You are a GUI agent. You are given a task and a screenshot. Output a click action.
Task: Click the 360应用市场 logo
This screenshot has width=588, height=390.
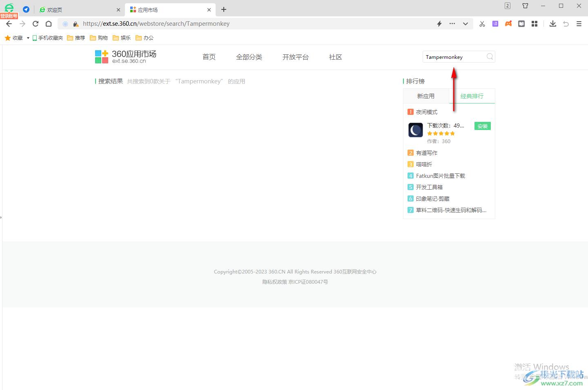click(126, 57)
